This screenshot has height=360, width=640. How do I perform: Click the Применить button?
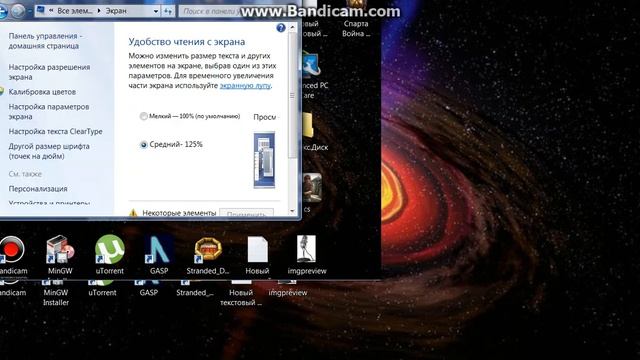(x=247, y=213)
